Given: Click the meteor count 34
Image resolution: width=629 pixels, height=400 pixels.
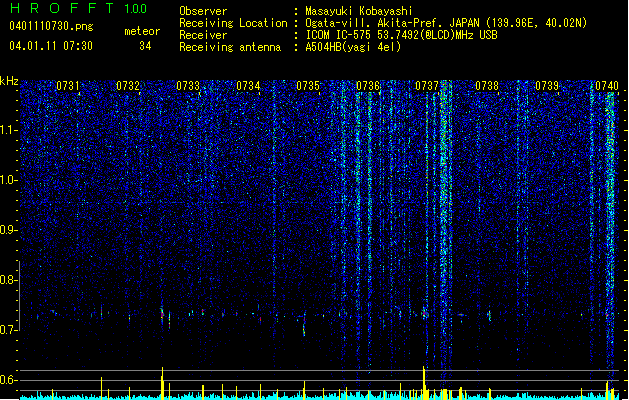Looking at the screenshot, I should click(145, 46).
